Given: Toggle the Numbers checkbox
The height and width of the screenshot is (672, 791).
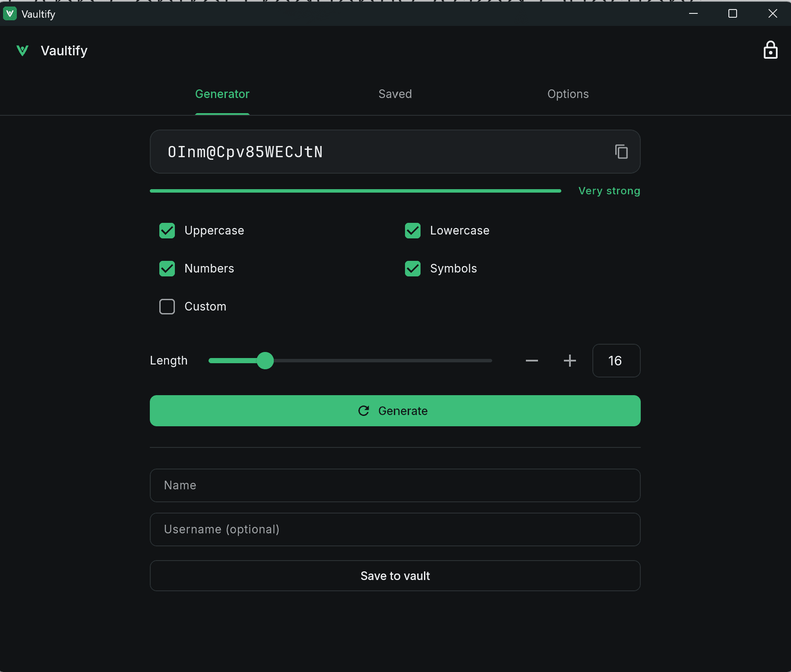Looking at the screenshot, I should [167, 269].
